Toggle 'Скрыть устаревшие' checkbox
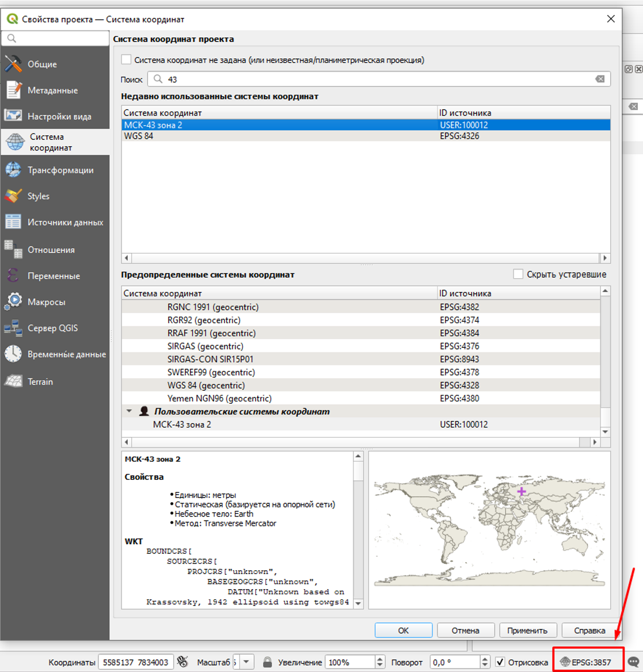643x672 pixels. [x=518, y=274]
